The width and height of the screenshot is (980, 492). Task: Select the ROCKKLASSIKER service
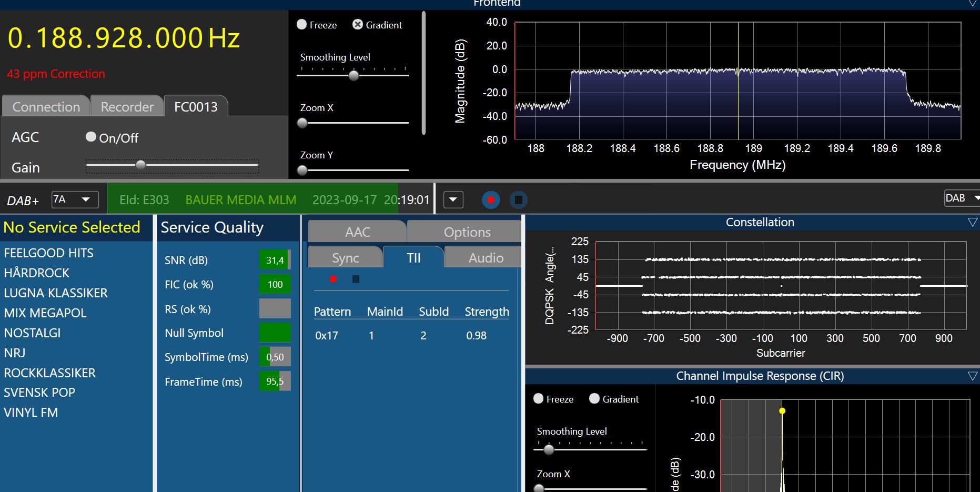point(49,373)
